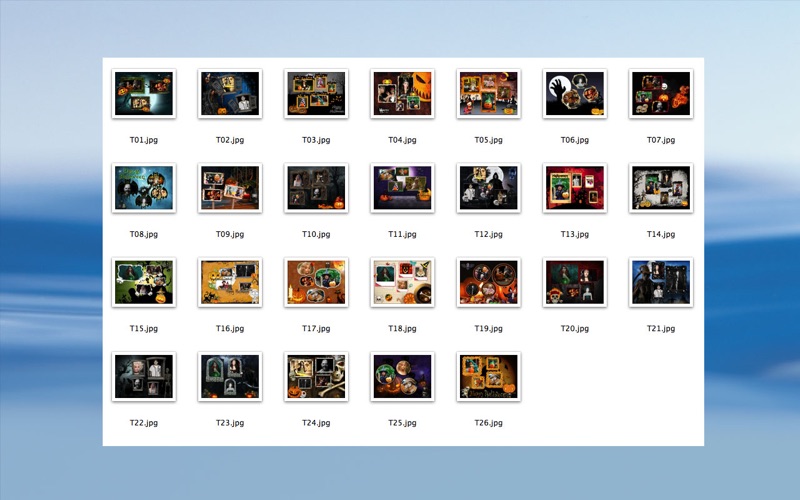This screenshot has height=500, width=800.
Task: Click the file name label T21.jpg
Action: coord(661,329)
